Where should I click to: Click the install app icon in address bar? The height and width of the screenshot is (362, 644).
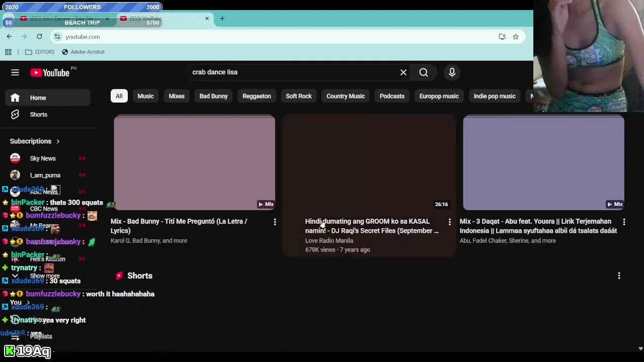[x=502, y=37]
